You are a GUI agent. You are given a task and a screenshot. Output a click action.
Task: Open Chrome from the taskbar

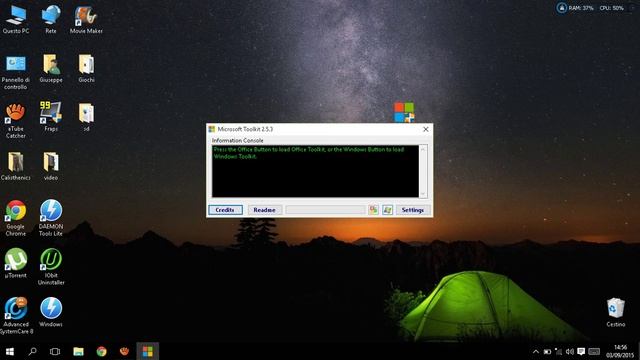click(x=102, y=351)
